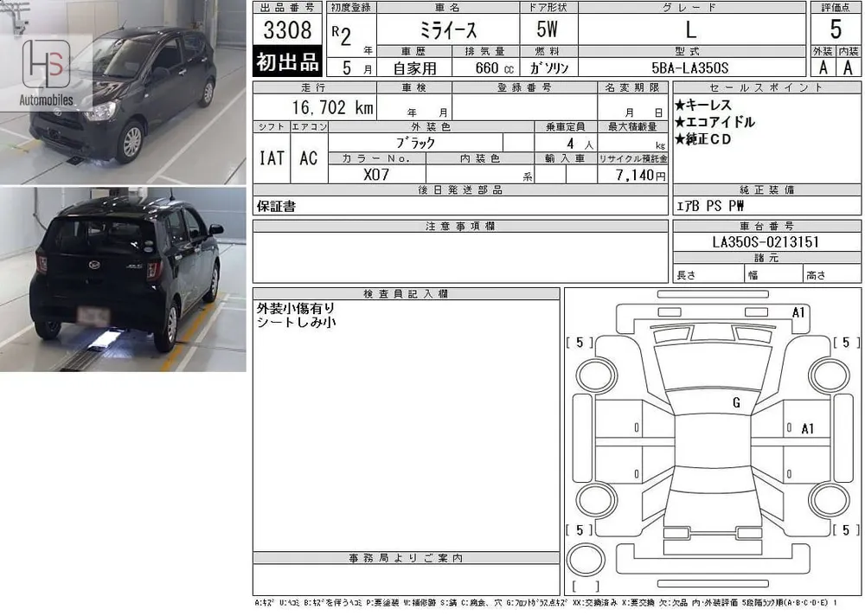Click the lot number 3308

287,29
